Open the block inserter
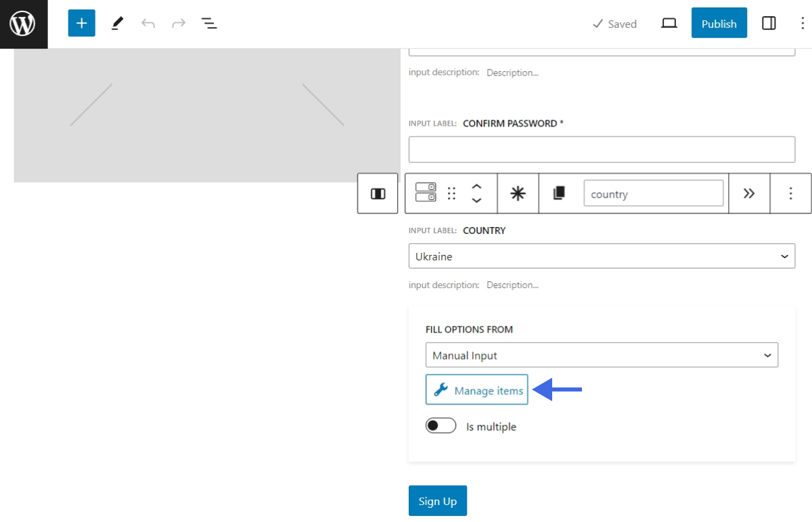The height and width of the screenshot is (522, 812). tap(81, 23)
